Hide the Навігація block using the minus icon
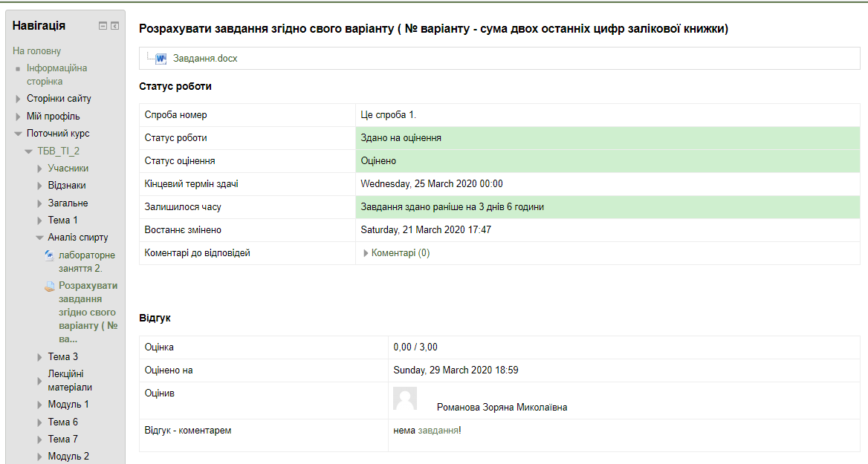This screenshot has height=464, width=868. (103, 26)
